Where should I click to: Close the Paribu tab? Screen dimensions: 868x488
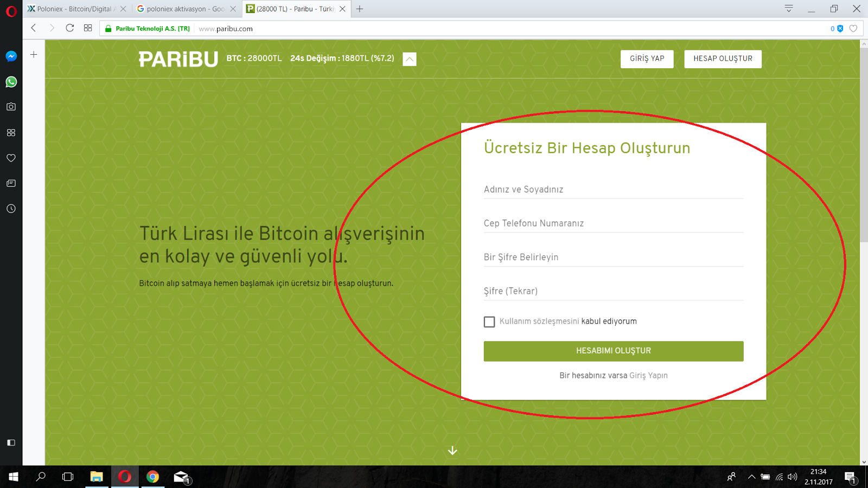pyautogui.click(x=342, y=9)
